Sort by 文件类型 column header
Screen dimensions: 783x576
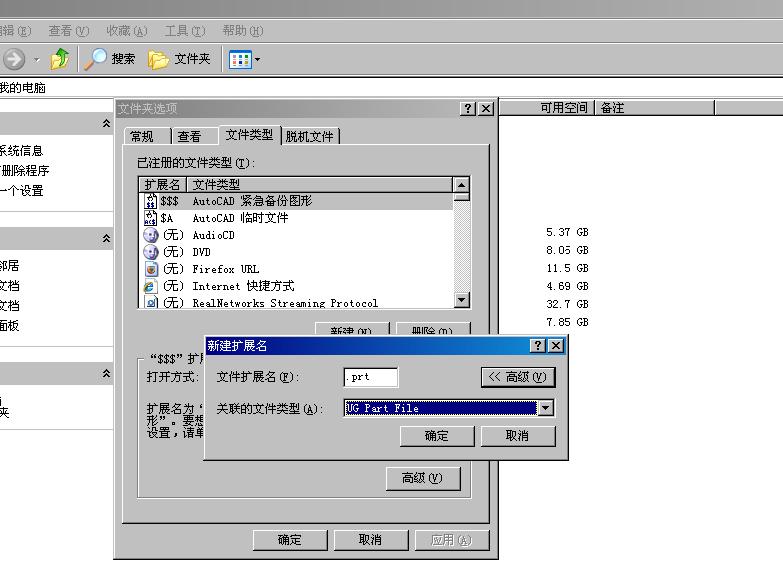[x=319, y=185]
